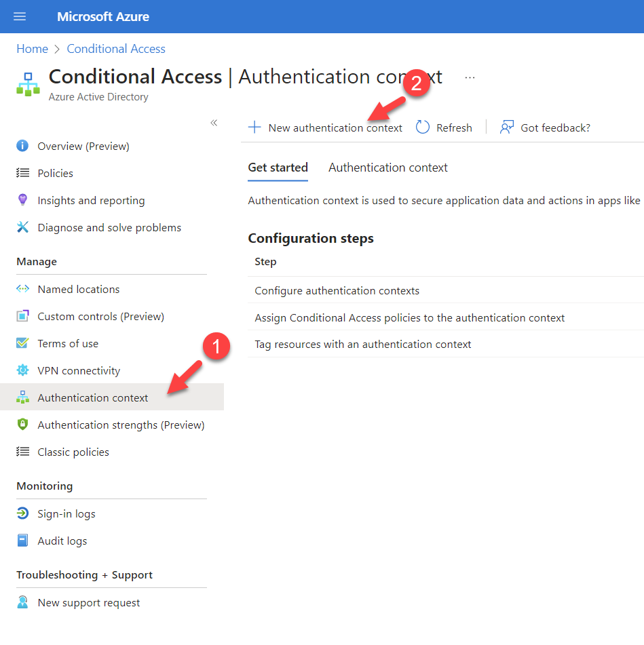Open Authentication strengths (Preview)
The width and height of the screenshot is (644, 645).
pyautogui.click(x=121, y=425)
